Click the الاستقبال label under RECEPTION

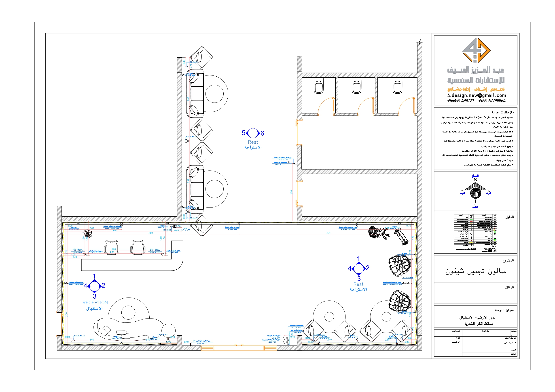[x=94, y=308]
